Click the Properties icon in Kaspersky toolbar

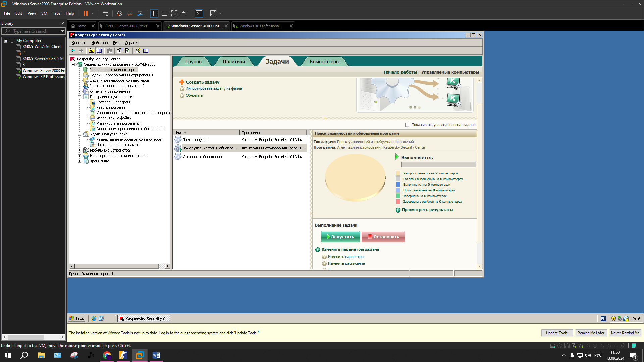tap(119, 51)
